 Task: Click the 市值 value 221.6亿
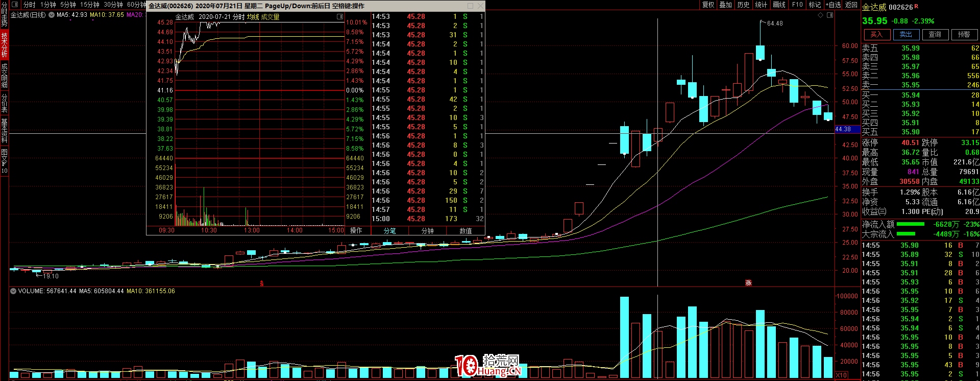coord(966,162)
